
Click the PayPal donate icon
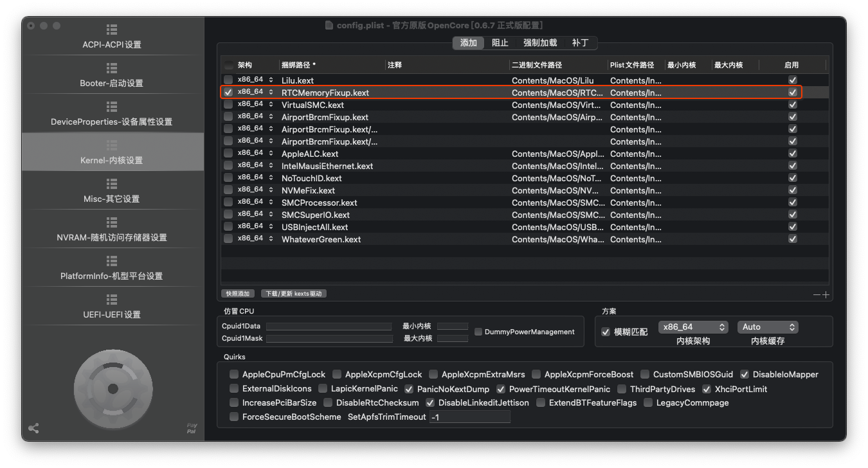pos(192,429)
